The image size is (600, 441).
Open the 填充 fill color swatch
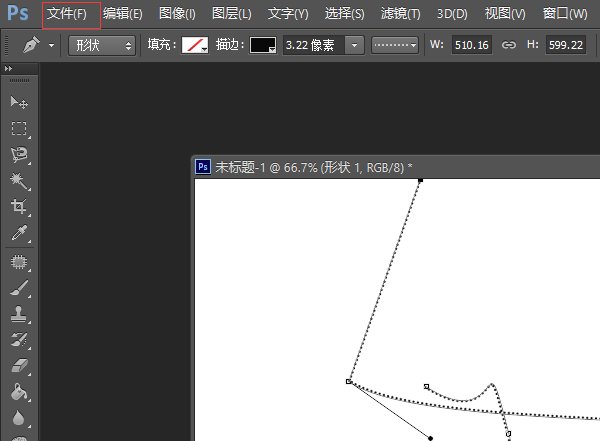coord(195,45)
